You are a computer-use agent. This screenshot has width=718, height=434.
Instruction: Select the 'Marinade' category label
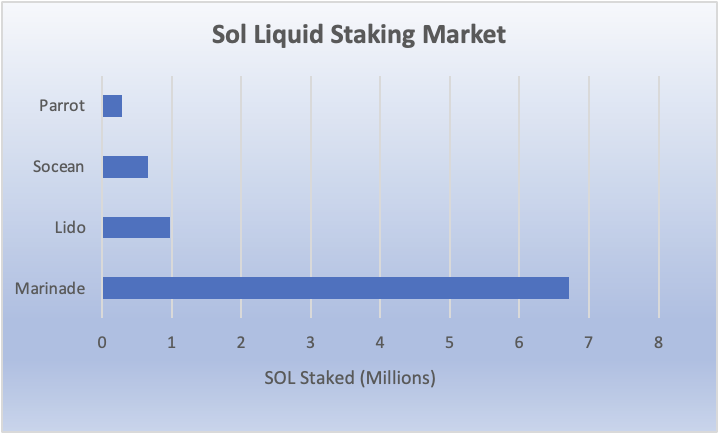50,288
